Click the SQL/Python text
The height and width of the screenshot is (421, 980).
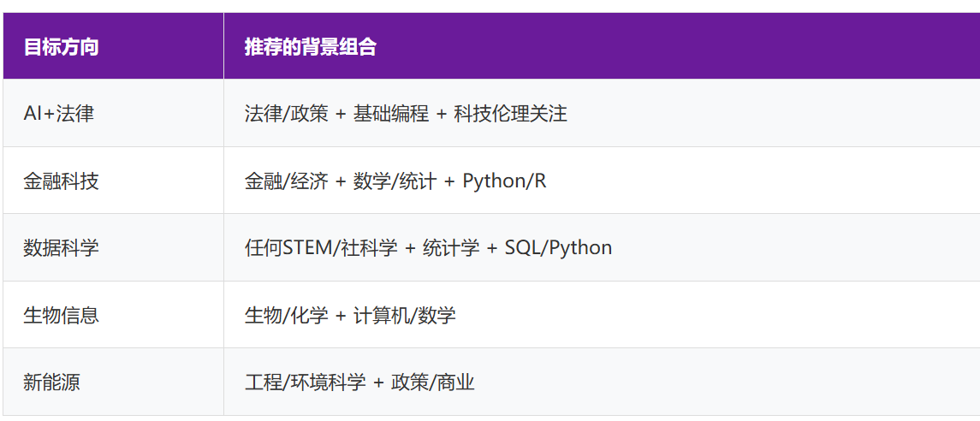click(x=558, y=248)
